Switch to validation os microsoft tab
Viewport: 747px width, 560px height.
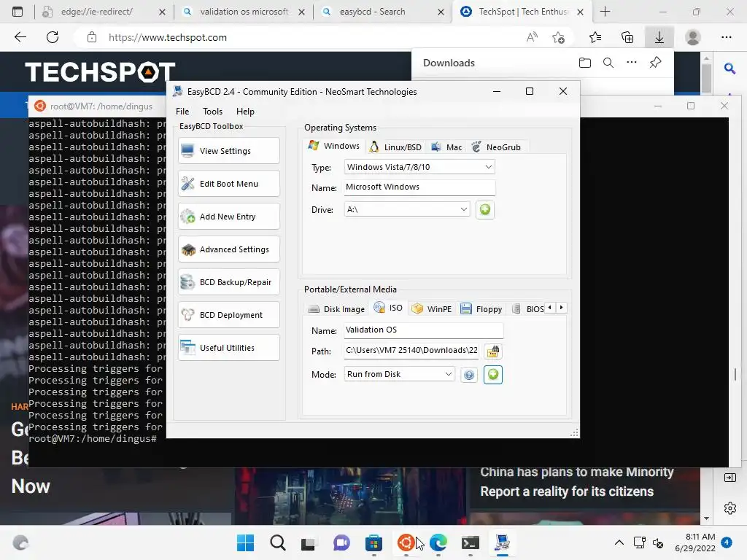[244, 12]
